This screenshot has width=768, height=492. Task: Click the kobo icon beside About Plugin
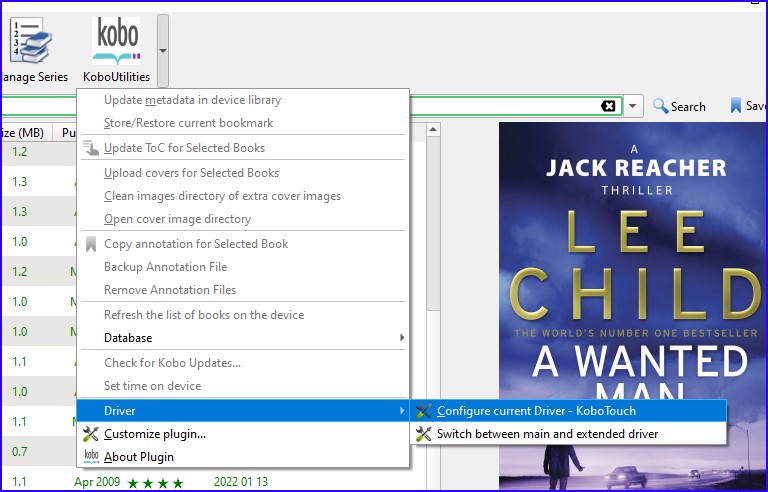[x=91, y=457]
